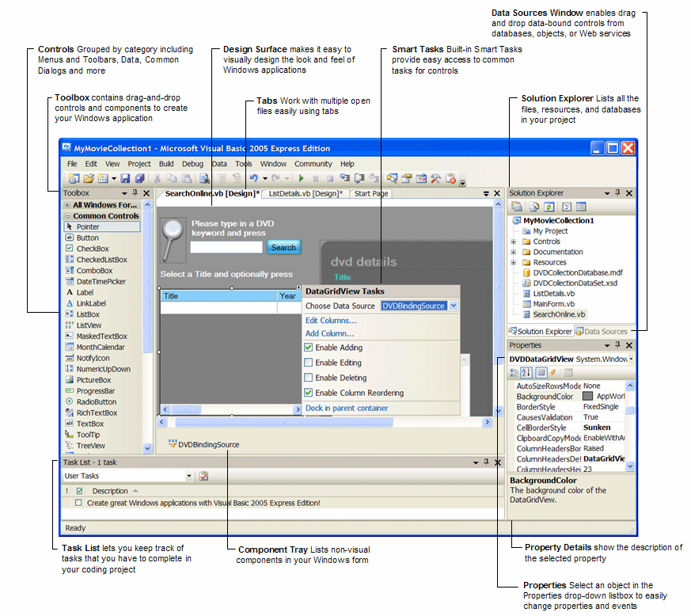This screenshot has width=691, height=616.
Task: Open the User Tasks dropdown
Action: tap(189, 476)
